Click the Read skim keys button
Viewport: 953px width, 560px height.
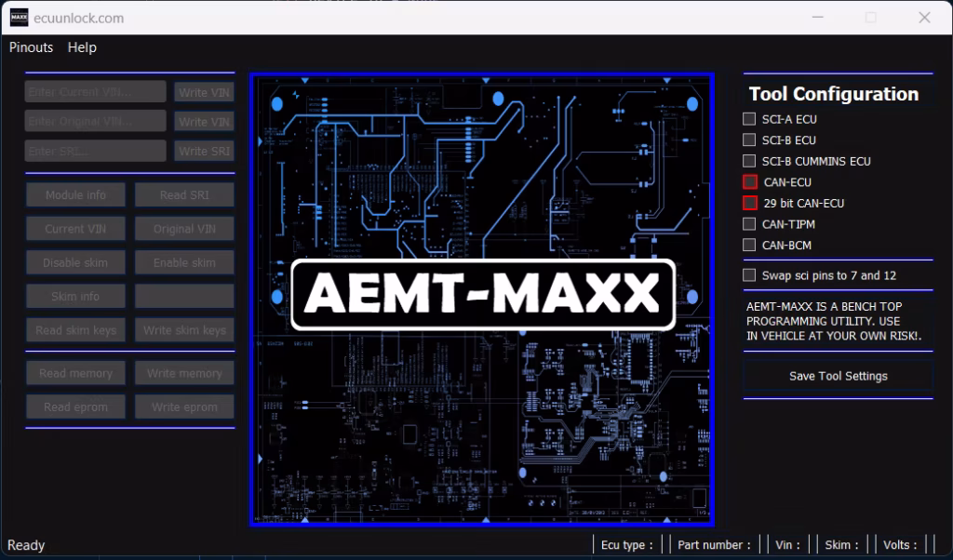tap(75, 330)
